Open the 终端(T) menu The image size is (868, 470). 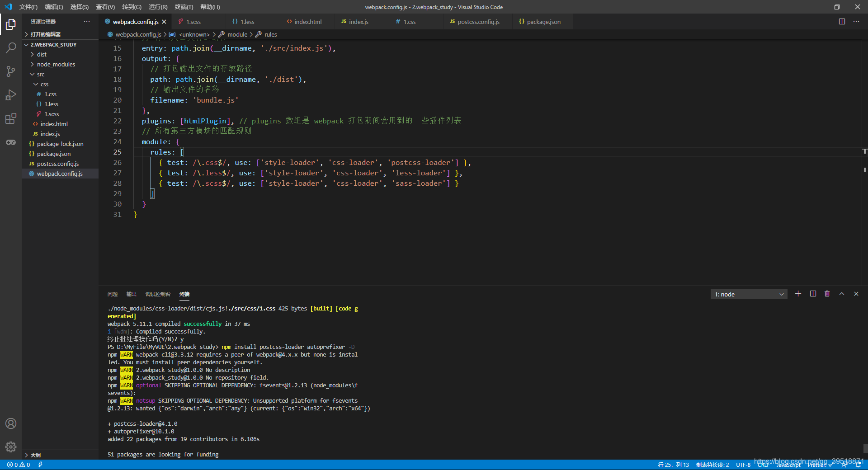pos(184,7)
